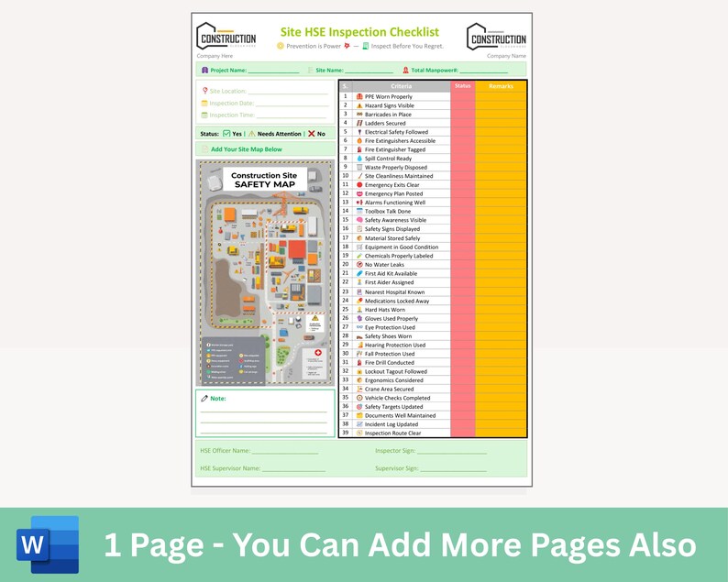Viewport: 728px width, 582px height.
Task: Click the Construction Site Safety Map image
Action: click(x=265, y=273)
